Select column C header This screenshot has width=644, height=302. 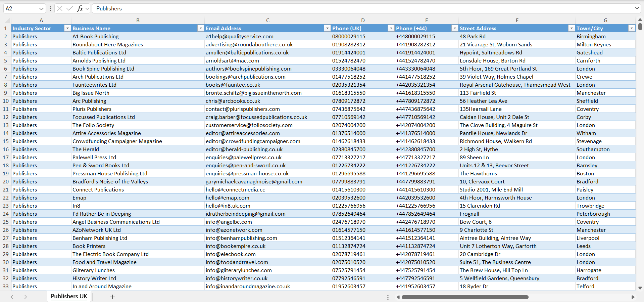[268, 20]
